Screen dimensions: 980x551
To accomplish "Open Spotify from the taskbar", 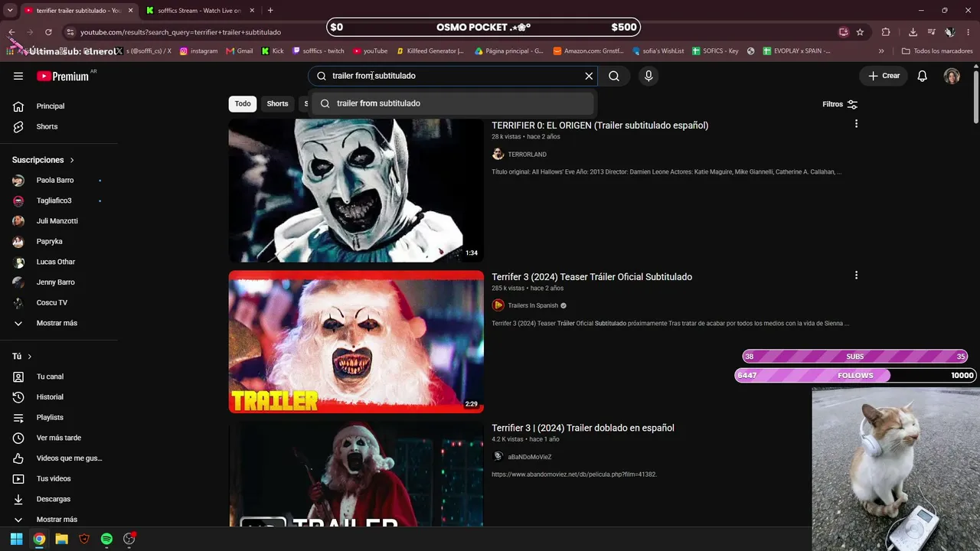I will click(x=106, y=539).
